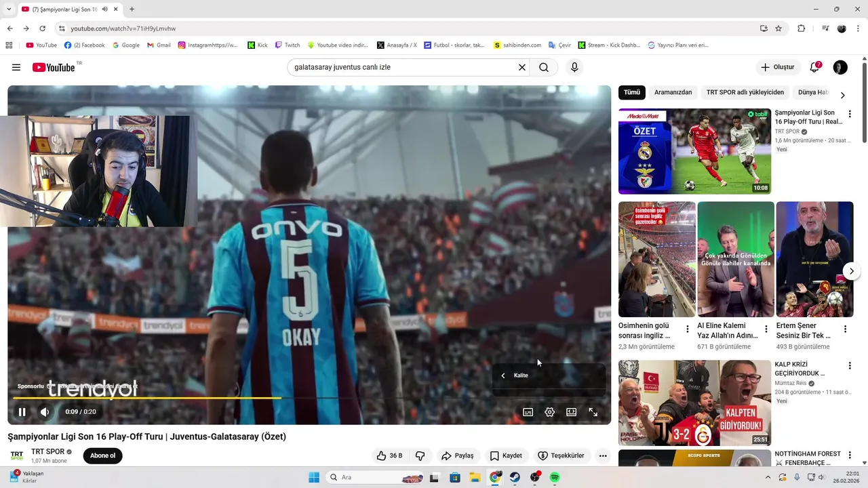868x488 pixels.
Task: Clear the search box text
Action: pyautogui.click(x=522, y=67)
